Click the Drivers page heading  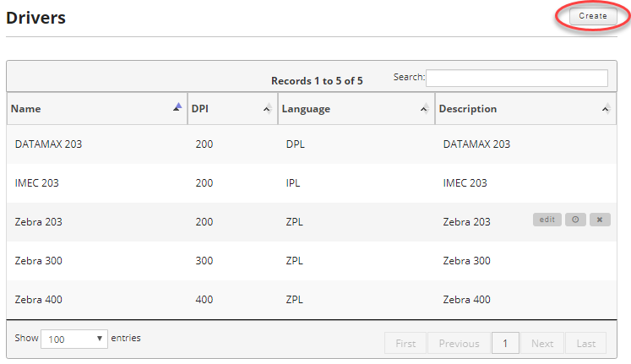pyautogui.click(x=35, y=18)
